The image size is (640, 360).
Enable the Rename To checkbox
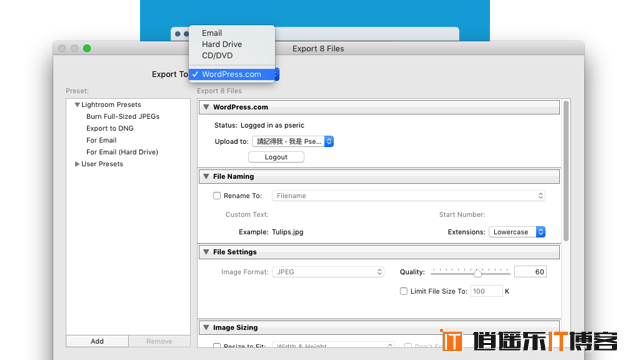[x=217, y=196]
